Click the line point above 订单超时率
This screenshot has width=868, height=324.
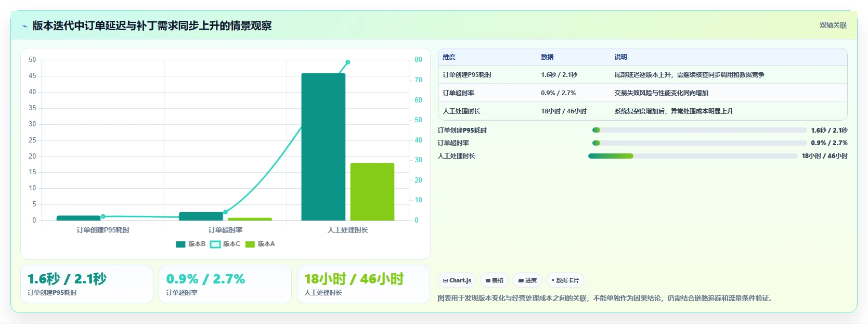225,212
